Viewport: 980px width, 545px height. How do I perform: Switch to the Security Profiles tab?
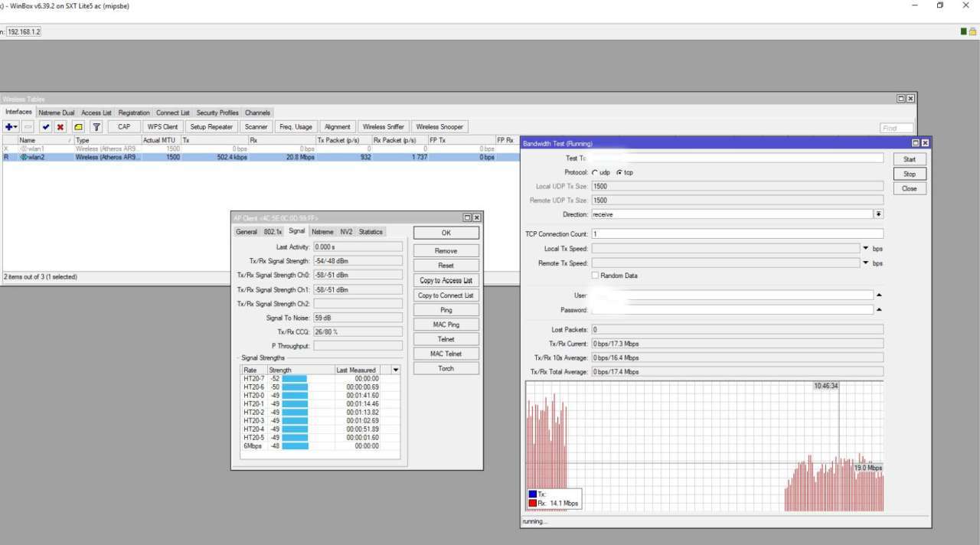click(x=217, y=113)
